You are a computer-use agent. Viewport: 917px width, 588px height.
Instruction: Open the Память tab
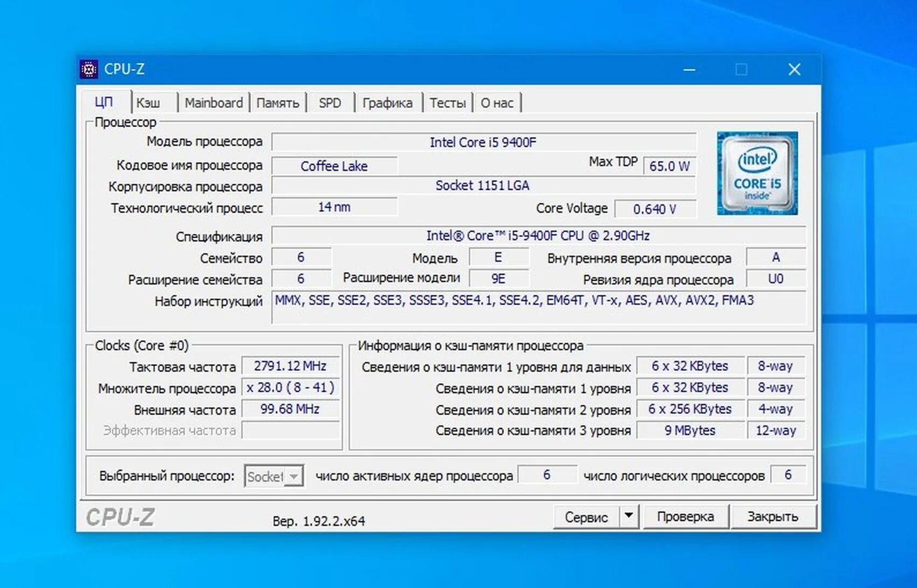pyautogui.click(x=278, y=102)
